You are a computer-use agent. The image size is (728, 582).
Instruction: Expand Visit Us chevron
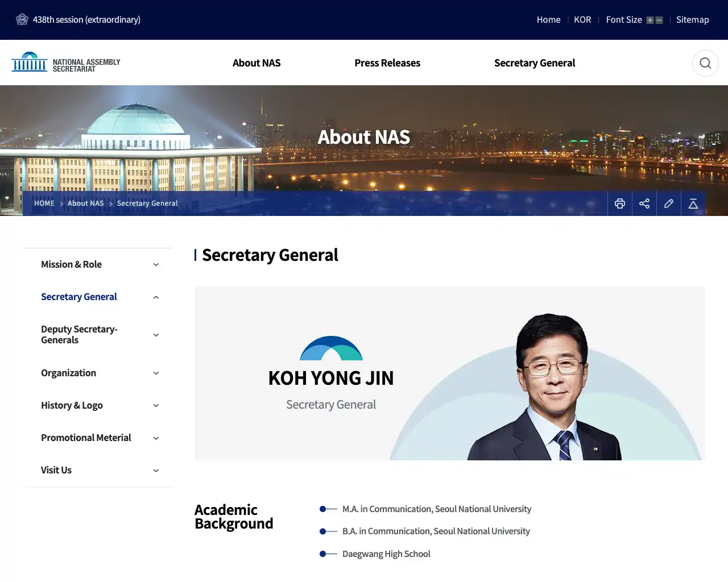(x=156, y=471)
